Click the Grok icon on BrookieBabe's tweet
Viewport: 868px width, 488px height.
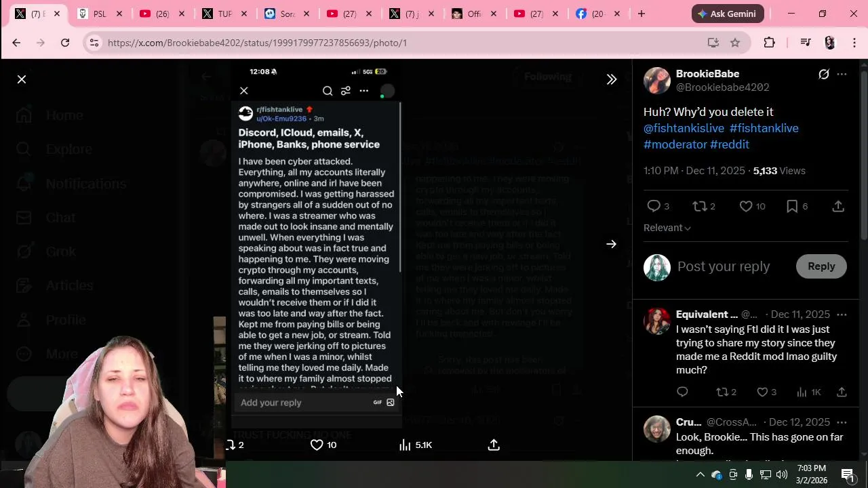(824, 74)
